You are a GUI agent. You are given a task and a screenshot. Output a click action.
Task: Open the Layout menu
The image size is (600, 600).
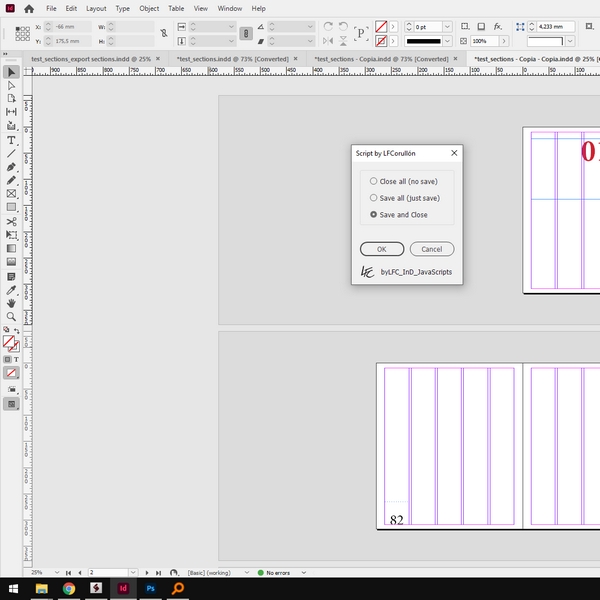pos(96,8)
